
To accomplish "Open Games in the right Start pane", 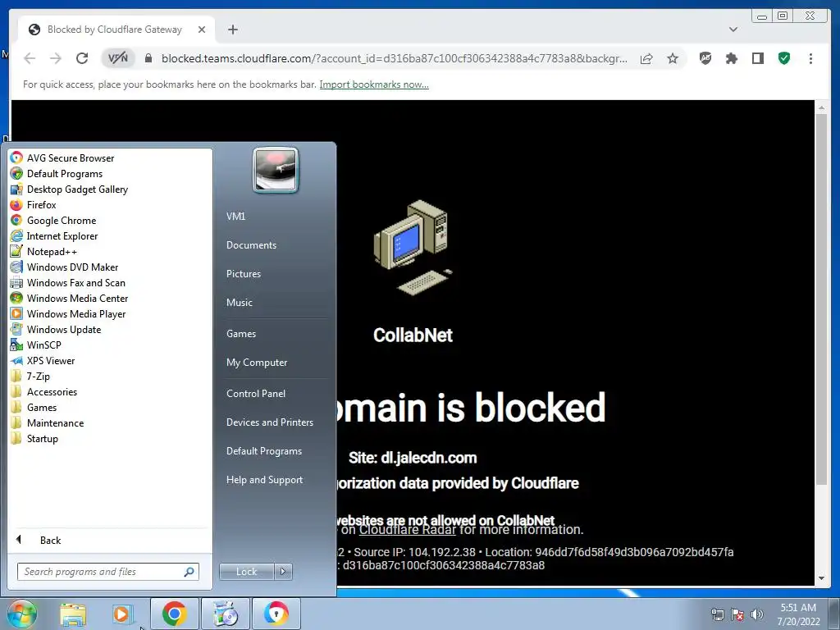I will [x=241, y=334].
